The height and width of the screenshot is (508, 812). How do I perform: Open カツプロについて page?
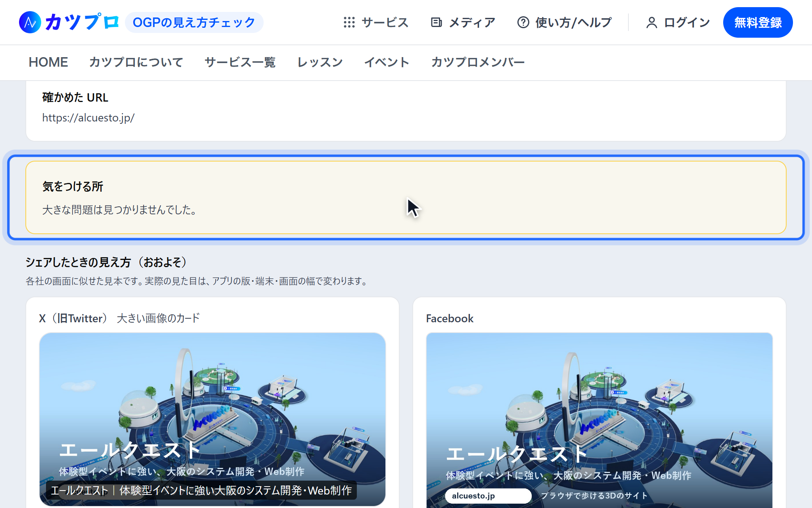pos(136,62)
